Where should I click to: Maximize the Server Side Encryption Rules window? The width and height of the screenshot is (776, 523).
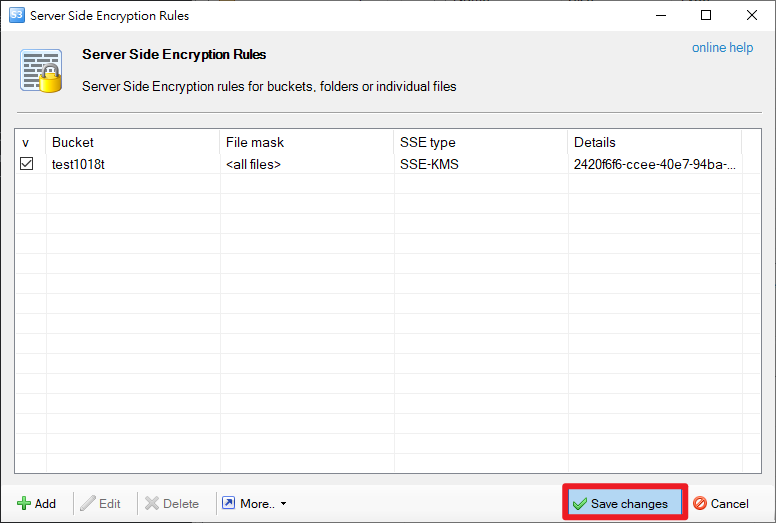[706, 15]
